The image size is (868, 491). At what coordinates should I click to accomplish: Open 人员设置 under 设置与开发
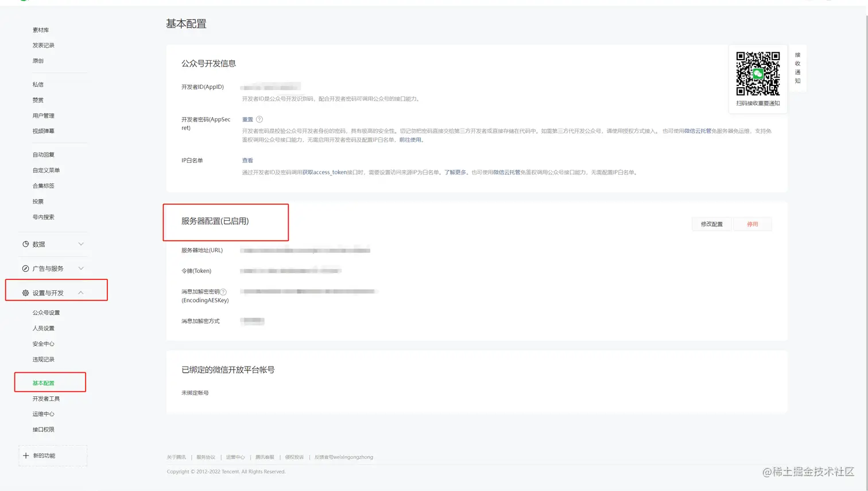click(44, 329)
